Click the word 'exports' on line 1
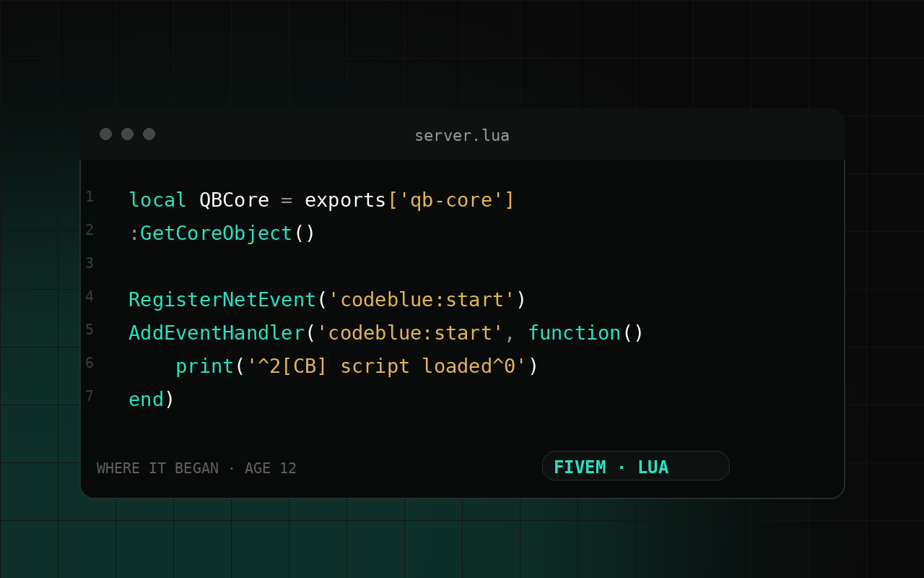 (346, 201)
